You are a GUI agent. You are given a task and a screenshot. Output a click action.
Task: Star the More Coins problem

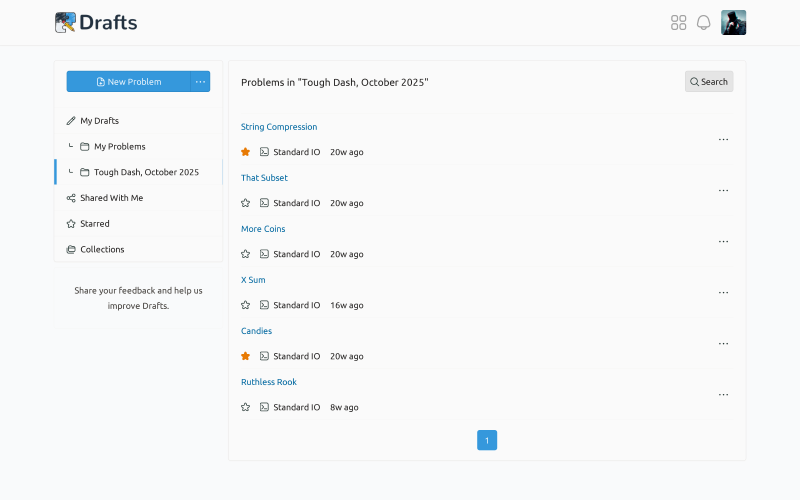coord(245,254)
